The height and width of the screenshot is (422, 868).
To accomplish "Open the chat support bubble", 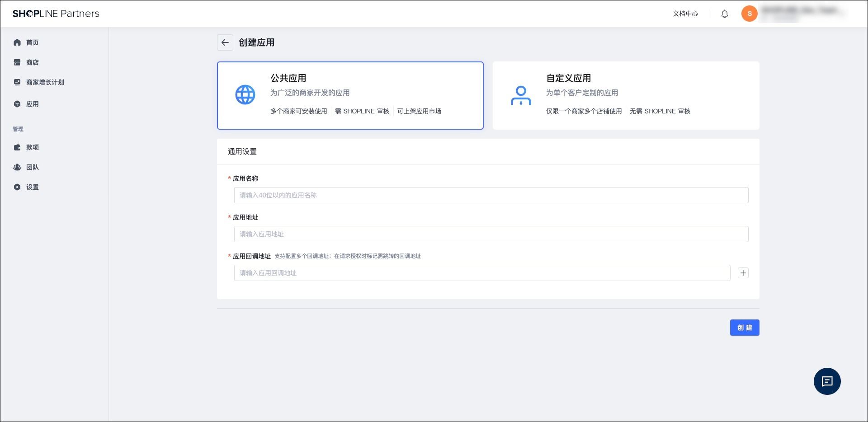I will point(826,381).
